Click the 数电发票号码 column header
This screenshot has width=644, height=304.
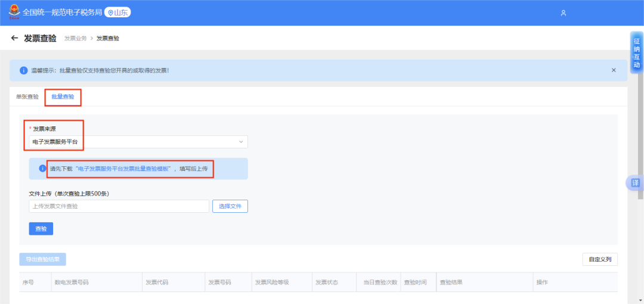point(72,283)
